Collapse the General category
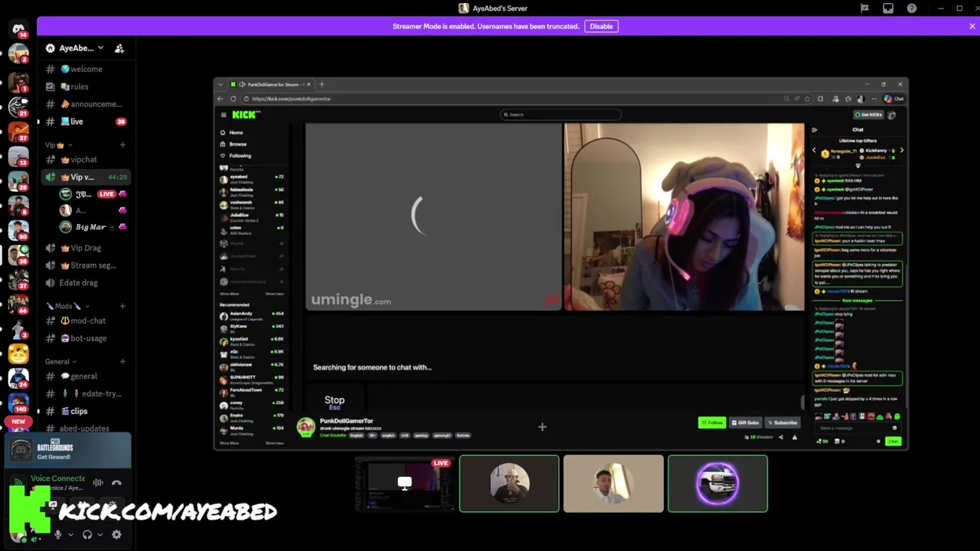 [60, 361]
